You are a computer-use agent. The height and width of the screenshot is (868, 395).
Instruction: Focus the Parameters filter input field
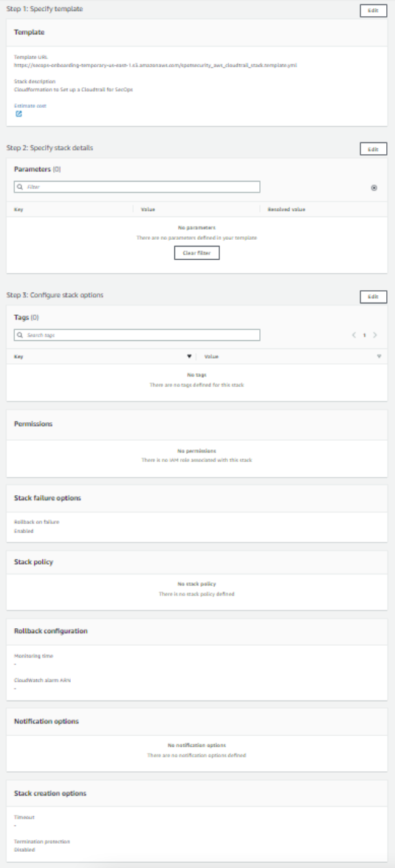tap(137, 187)
